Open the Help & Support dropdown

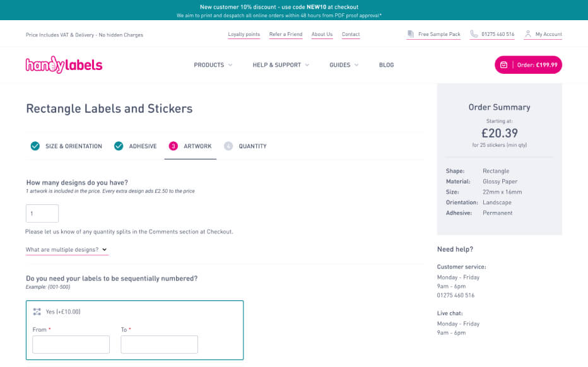point(281,65)
